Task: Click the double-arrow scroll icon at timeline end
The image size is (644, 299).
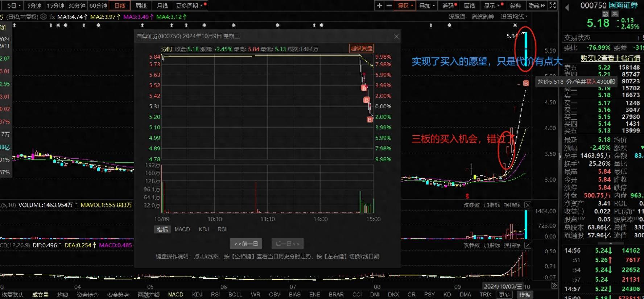Action: (554, 286)
